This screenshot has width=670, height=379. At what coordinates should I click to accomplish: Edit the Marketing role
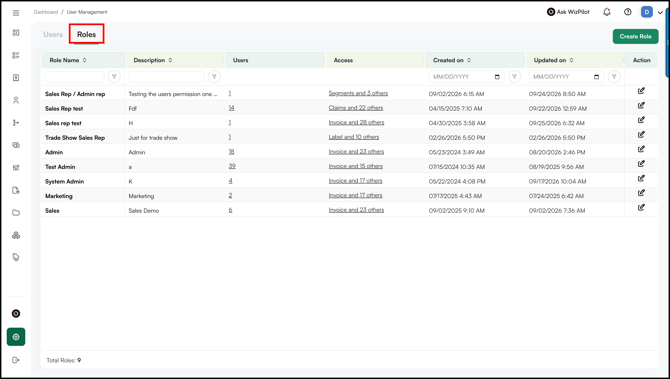(641, 193)
